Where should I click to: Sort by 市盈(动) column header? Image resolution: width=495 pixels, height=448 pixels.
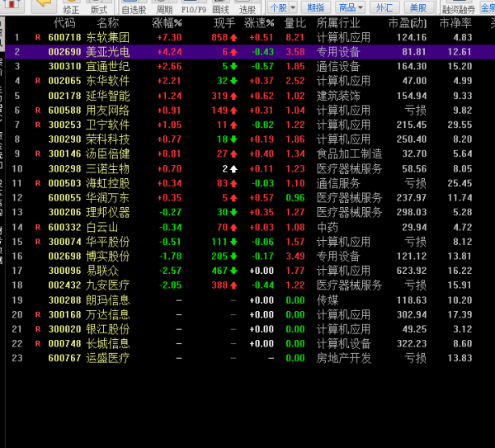[x=408, y=23]
